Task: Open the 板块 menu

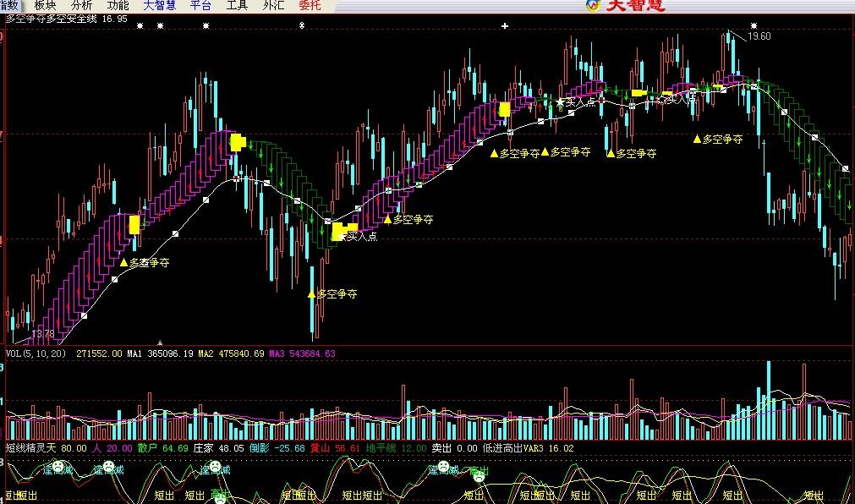Action: point(45,5)
